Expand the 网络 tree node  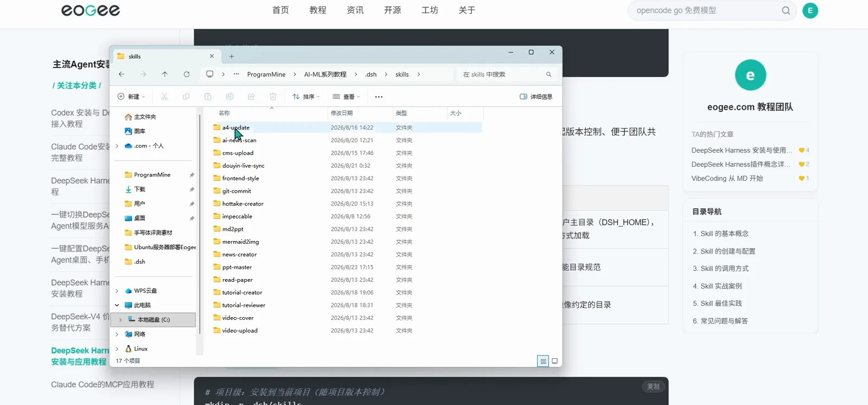click(117, 334)
